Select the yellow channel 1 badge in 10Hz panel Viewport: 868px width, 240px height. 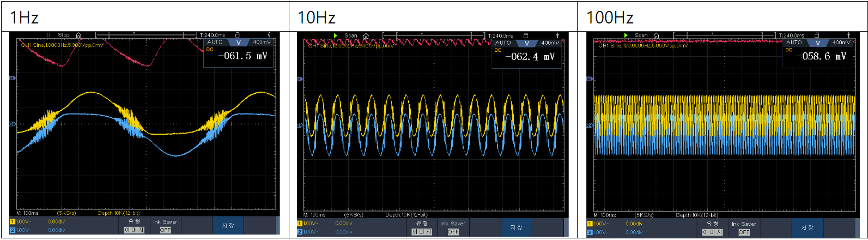(299, 224)
